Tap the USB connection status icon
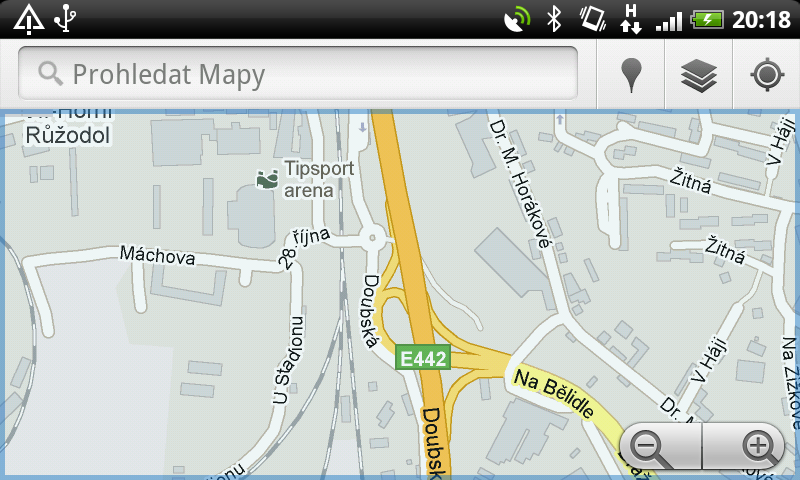Screen dimensions: 800x480 (x=65, y=18)
